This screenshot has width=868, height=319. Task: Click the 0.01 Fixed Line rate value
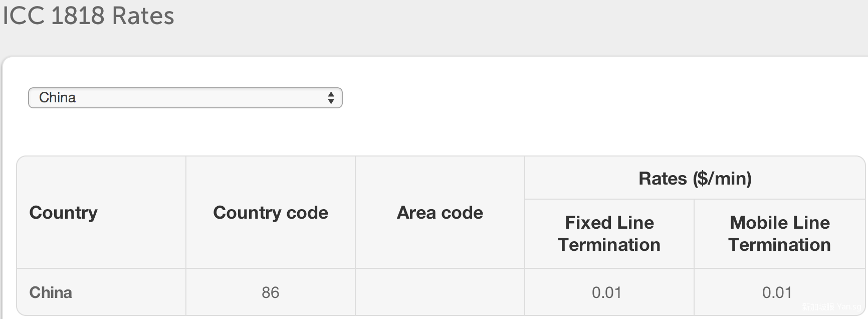[x=606, y=292]
